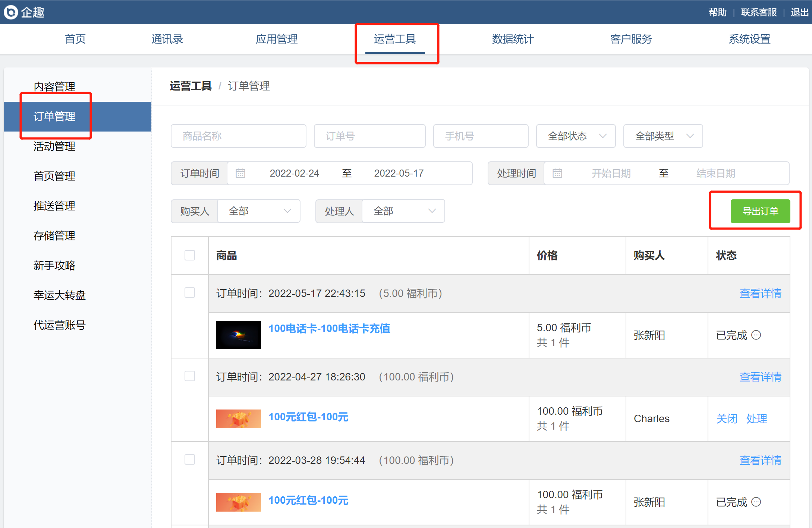Open 查看详情 for the 2022-05-17 order

760,293
